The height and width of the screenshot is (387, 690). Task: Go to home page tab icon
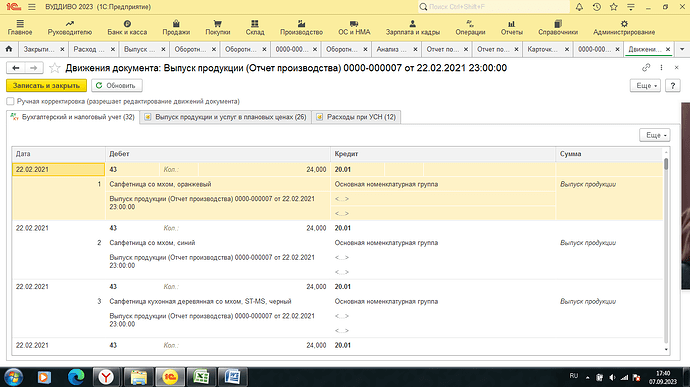point(9,49)
